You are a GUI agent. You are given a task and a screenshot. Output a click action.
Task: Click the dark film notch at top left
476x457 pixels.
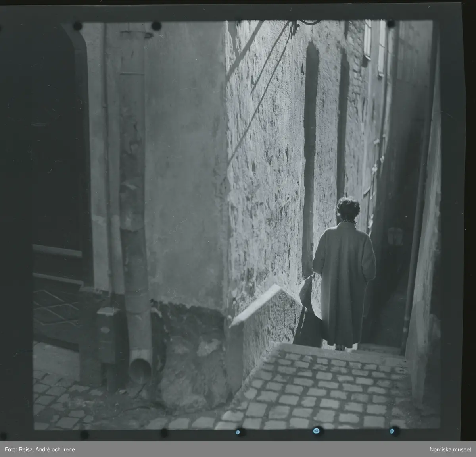[77, 26]
